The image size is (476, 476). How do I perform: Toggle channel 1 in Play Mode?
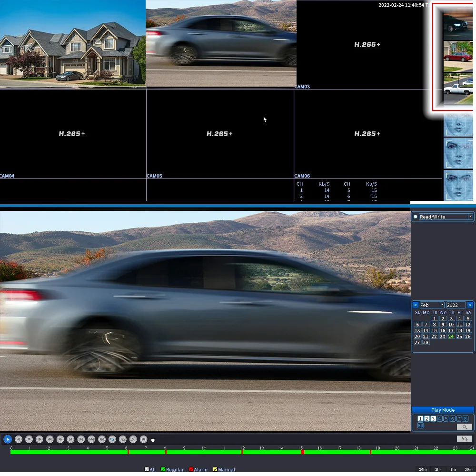click(420, 418)
